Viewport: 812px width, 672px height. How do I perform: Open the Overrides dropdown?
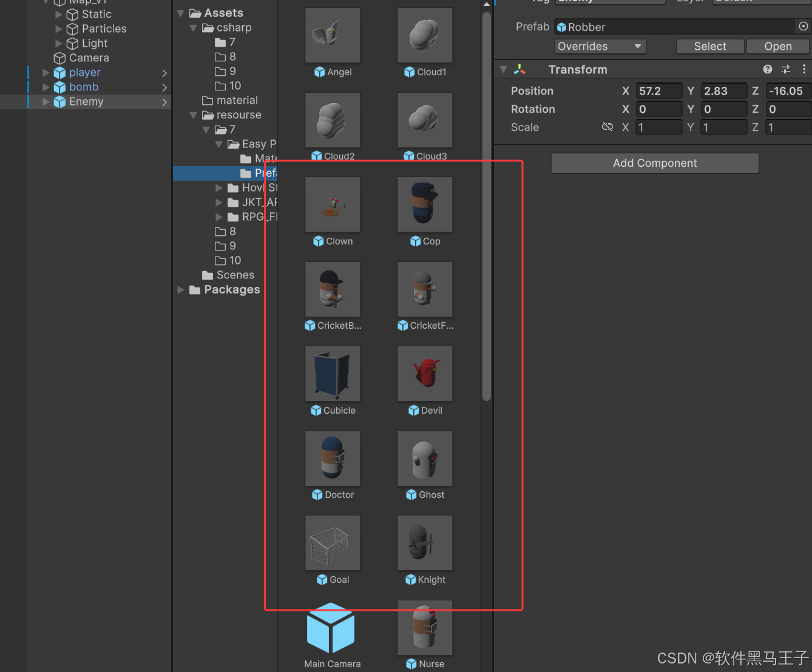click(x=600, y=46)
